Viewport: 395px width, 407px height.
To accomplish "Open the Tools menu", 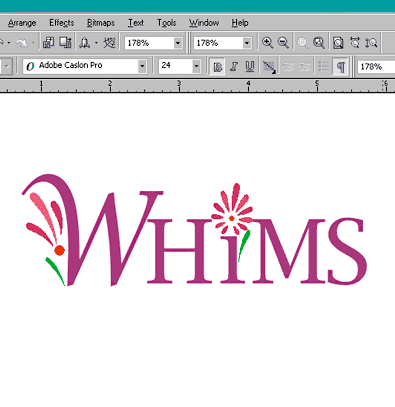I will 167,23.
